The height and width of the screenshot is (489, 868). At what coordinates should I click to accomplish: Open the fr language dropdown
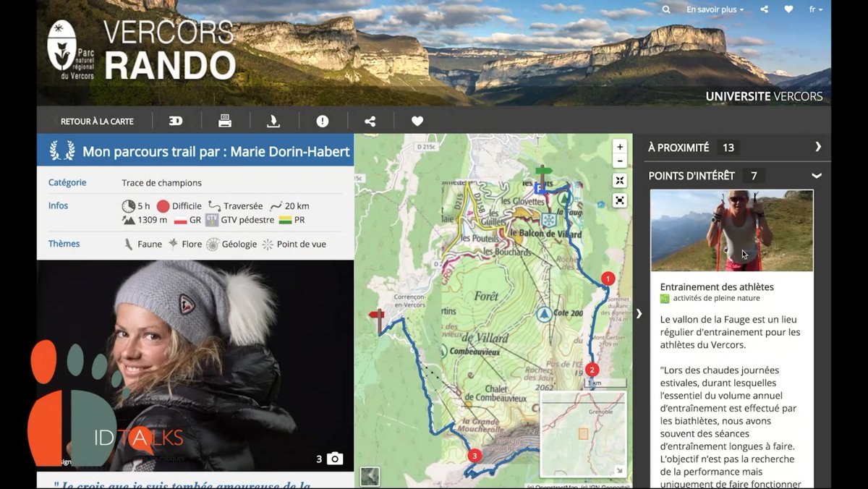[816, 9]
